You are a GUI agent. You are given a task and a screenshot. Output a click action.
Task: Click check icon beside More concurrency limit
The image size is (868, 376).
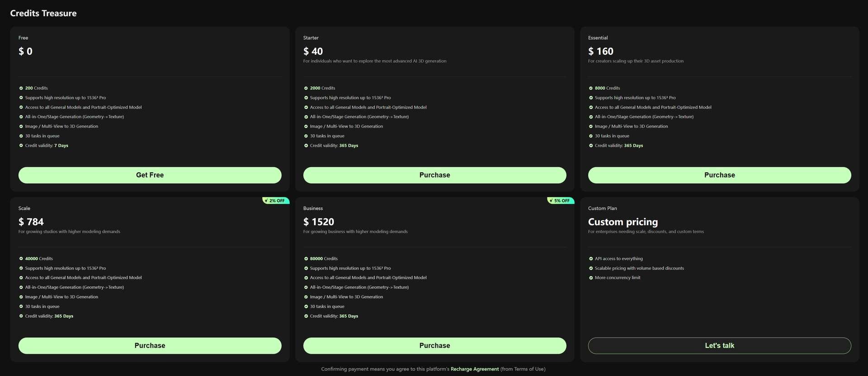(591, 278)
